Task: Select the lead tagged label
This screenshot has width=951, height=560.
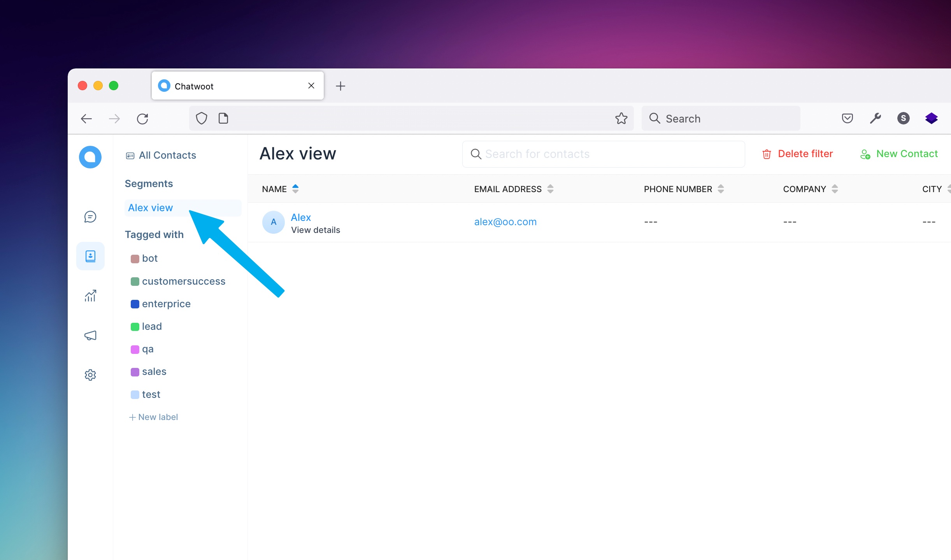Action: 151,326
